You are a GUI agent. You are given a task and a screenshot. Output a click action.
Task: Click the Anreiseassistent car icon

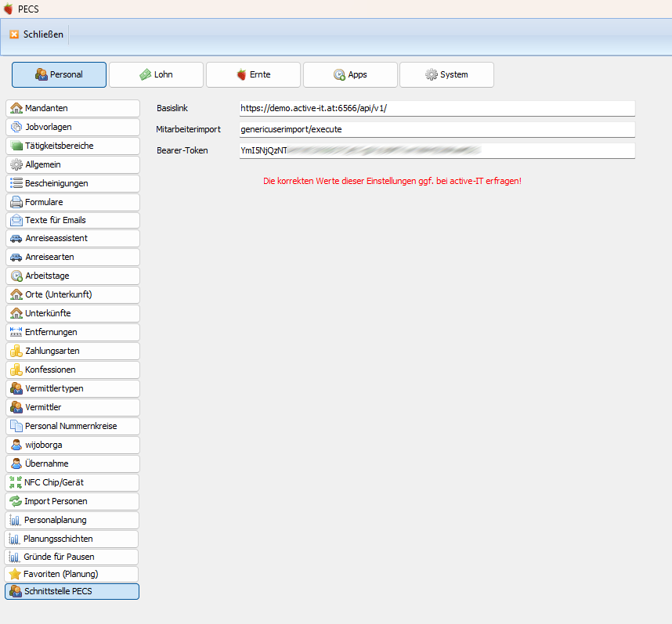pyautogui.click(x=16, y=238)
